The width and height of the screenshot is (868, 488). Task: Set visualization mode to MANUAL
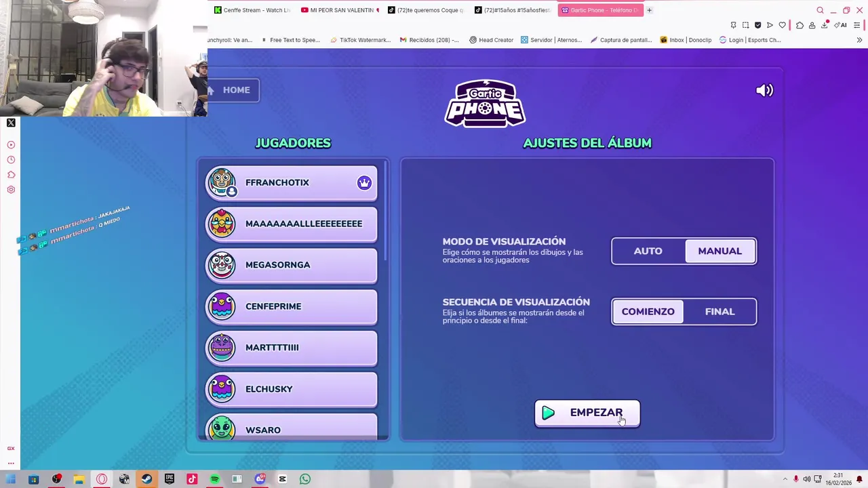click(720, 251)
